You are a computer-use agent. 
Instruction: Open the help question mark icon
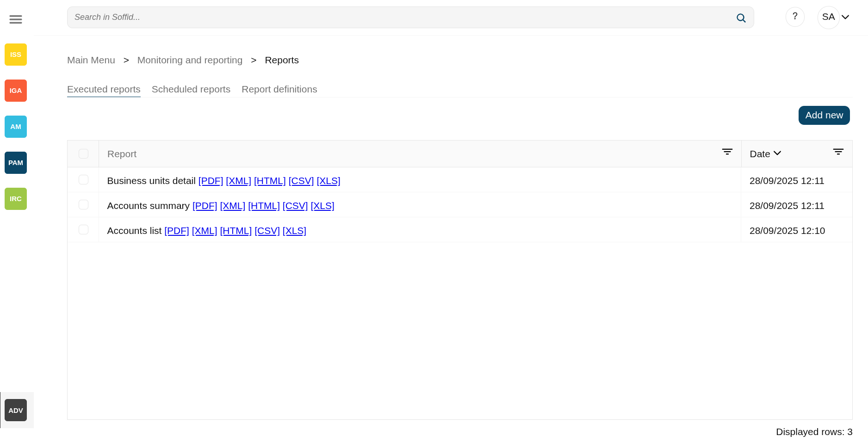[x=795, y=17]
